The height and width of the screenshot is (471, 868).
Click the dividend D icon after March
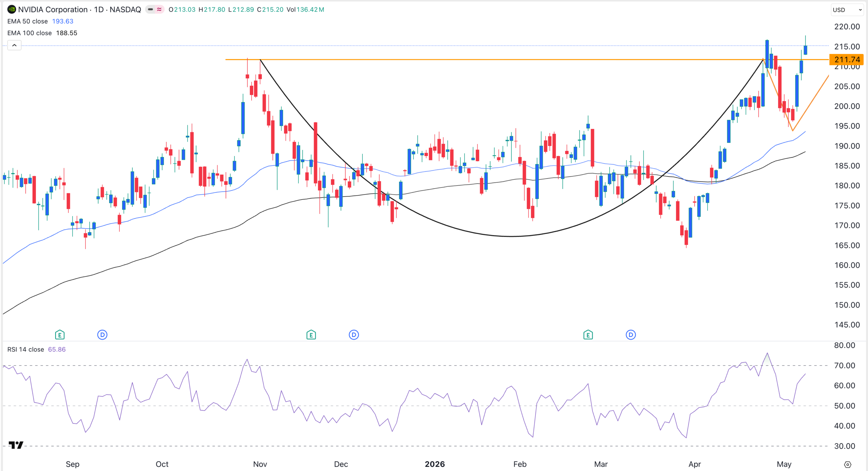click(631, 335)
